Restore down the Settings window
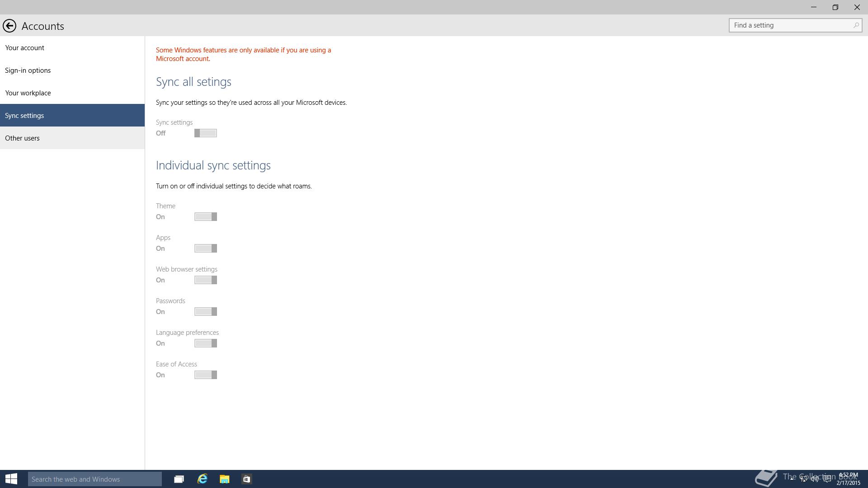This screenshot has width=868, height=488. coord(835,7)
